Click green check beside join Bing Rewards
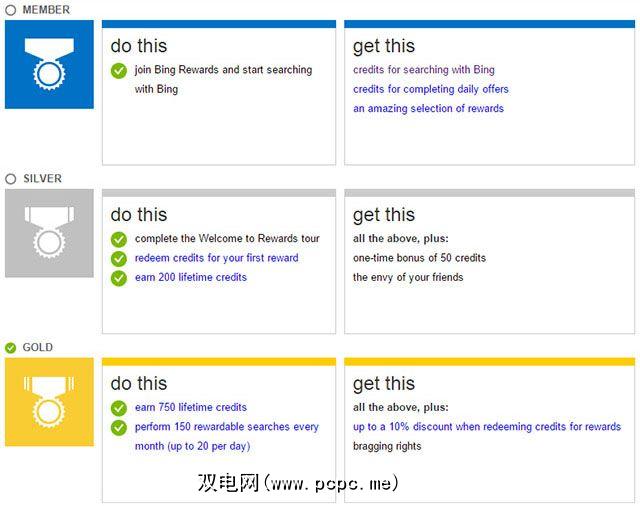 (x=119, y=71)
